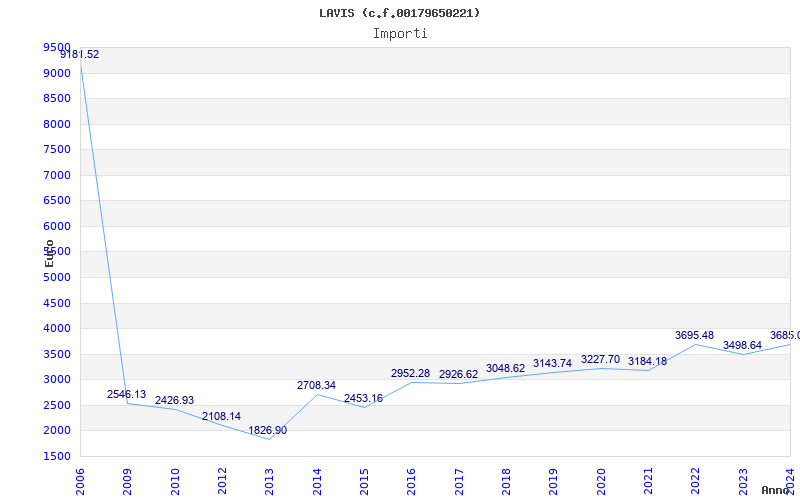Screen dimensions: 800x500
Task: Click the x-axis year 2009
Action: click(x=128, y=482)
